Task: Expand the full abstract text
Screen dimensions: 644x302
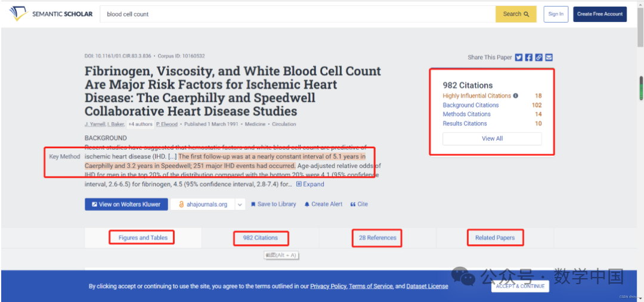Action: coord(310,184)
